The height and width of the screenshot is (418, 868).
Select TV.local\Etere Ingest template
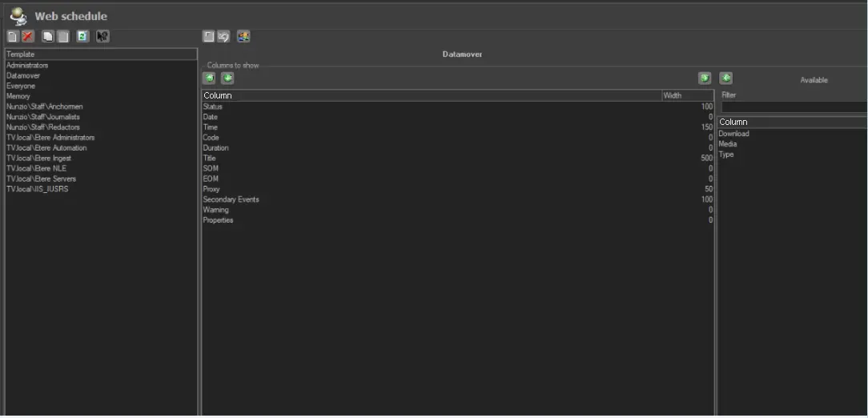tap(39, 159)
